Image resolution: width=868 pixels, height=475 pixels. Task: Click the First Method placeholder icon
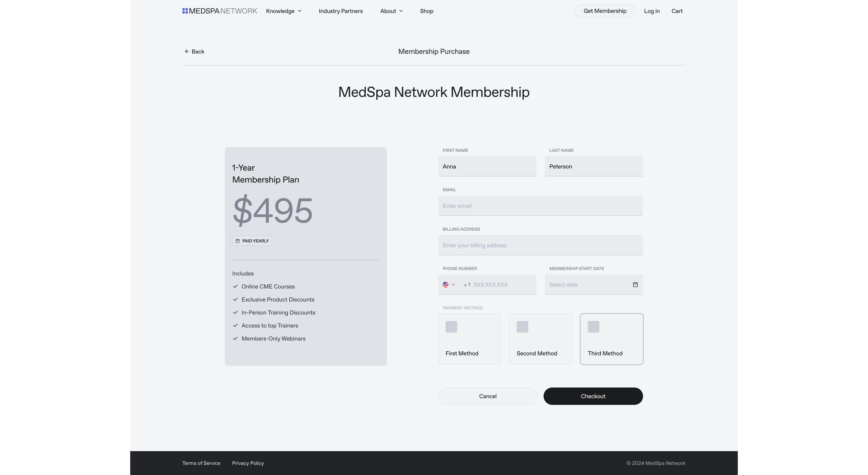[x=451, y=327]
